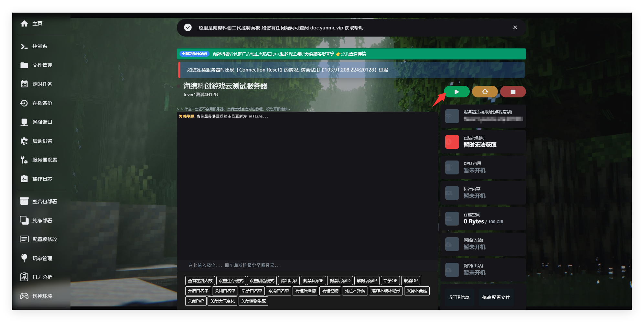Open the server tutorial hint link
This screenshot has width=644, height=322.
tap(234, 109)
